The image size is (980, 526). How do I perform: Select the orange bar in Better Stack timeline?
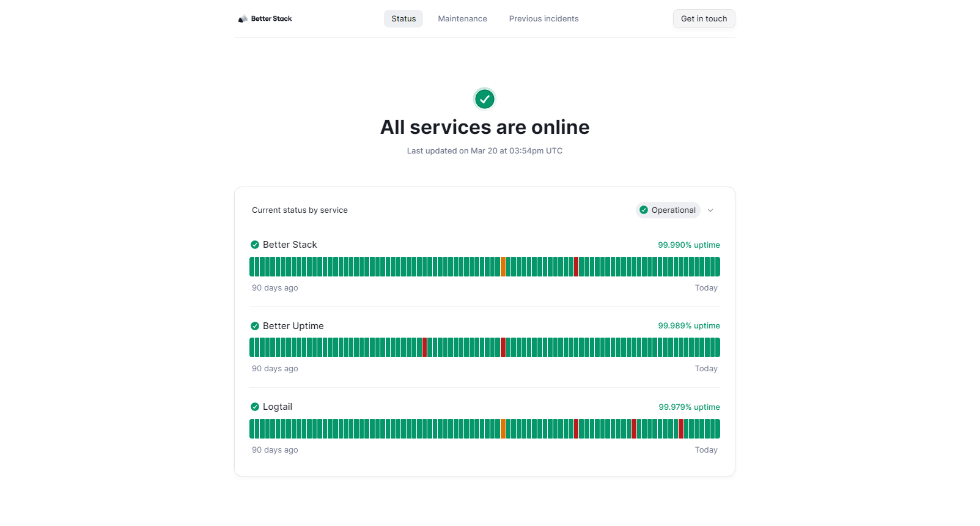(x=503, y=267)
